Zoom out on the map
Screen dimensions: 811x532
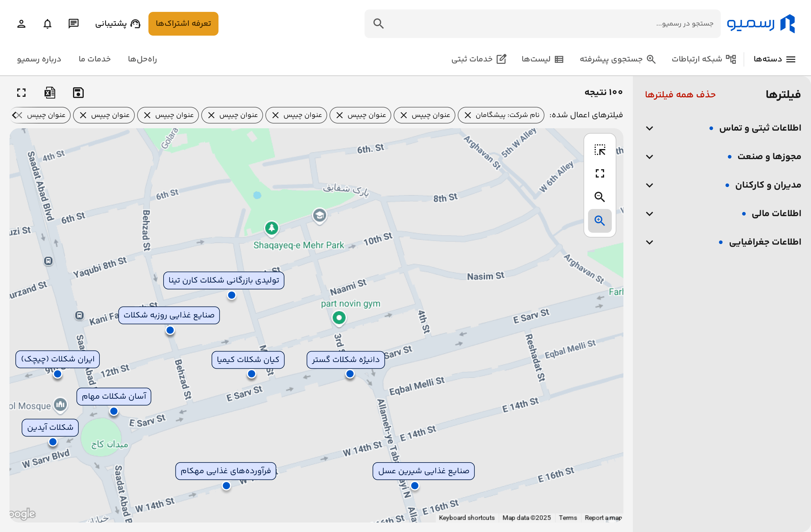click(x=600, y=197)
